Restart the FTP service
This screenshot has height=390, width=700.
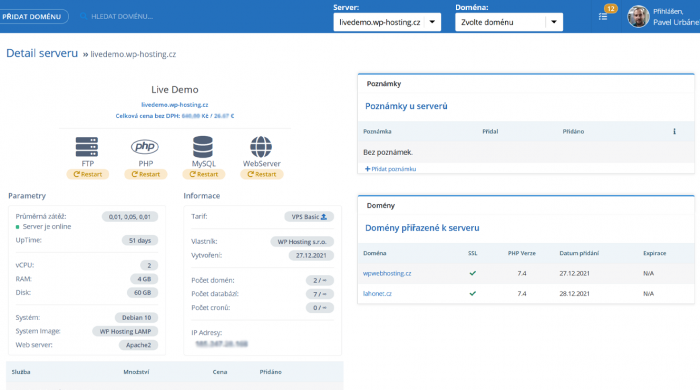(x=88, y=174)
